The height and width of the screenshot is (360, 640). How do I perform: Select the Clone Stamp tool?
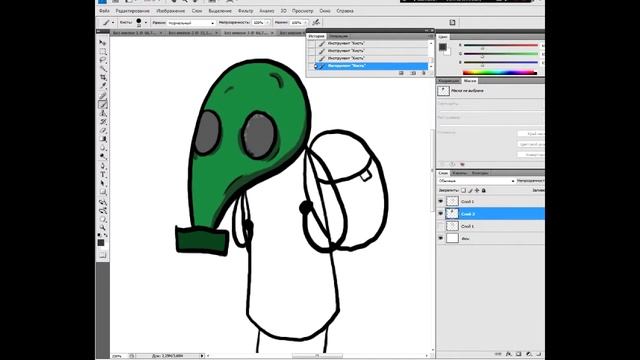(102, 113)
